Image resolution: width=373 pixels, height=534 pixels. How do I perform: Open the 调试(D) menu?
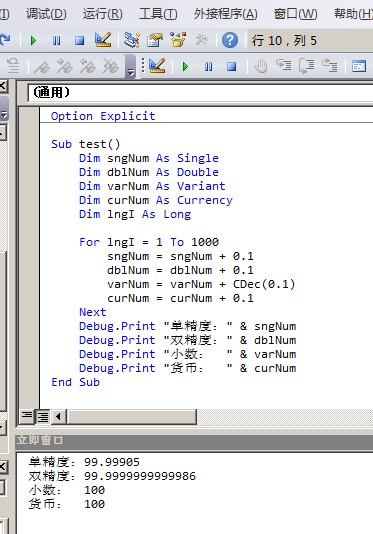coord(46,14)
